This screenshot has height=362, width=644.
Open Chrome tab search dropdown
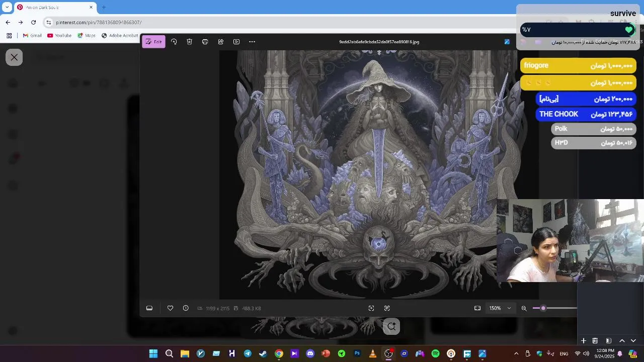click(x=7, y=8)
